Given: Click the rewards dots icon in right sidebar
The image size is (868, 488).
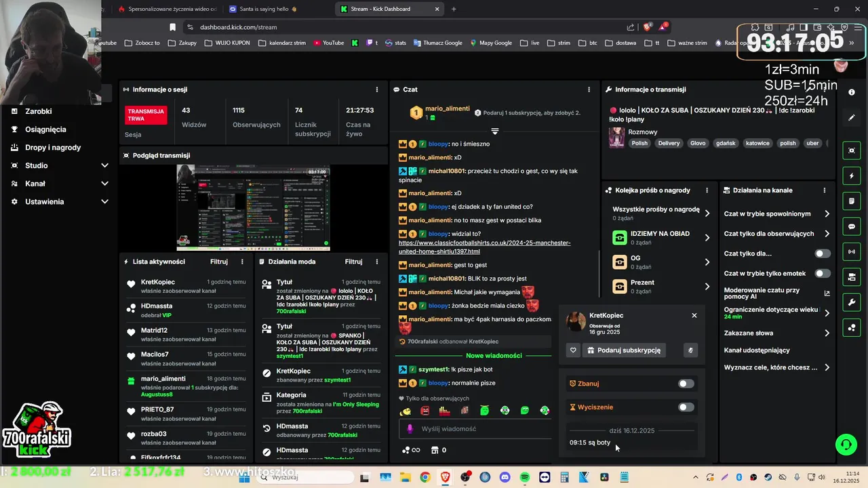Looking at the screenshot, I should tap(852, 328).
